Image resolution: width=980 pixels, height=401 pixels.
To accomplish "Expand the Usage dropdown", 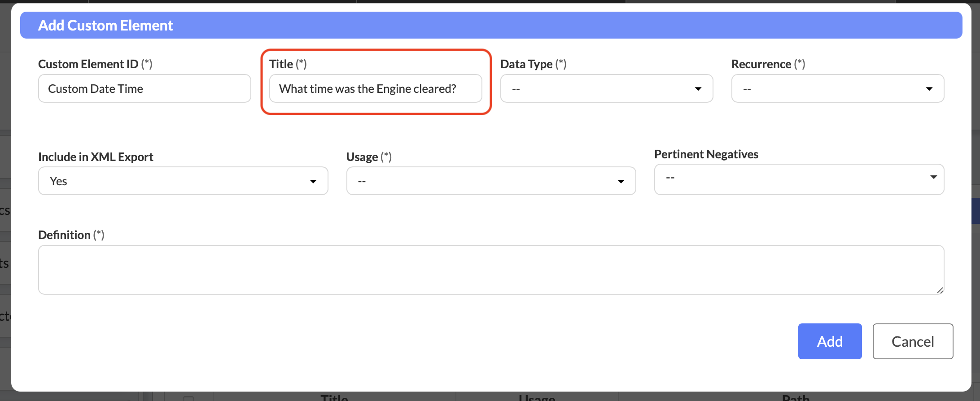I will click(490, 181).
